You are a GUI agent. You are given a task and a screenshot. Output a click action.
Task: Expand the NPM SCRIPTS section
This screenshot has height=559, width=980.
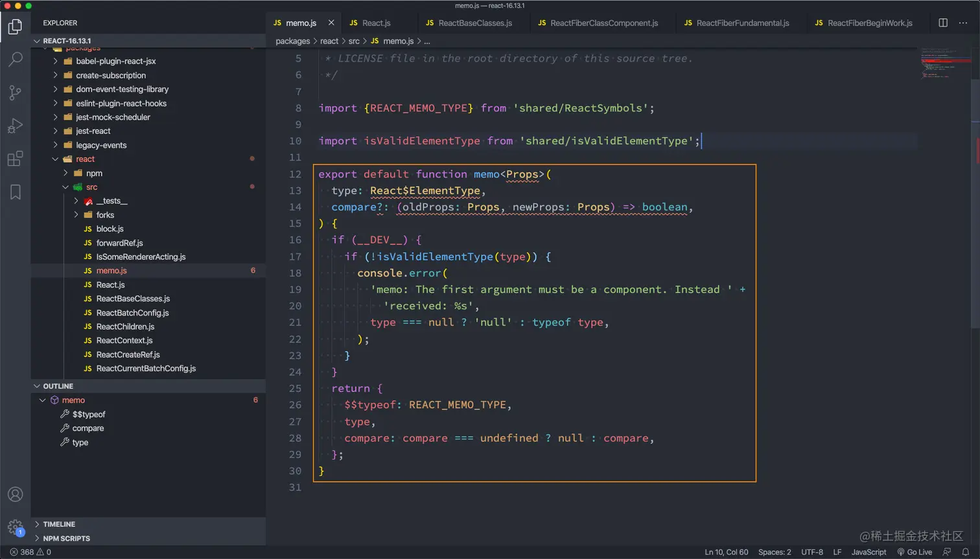pos(148,538)
